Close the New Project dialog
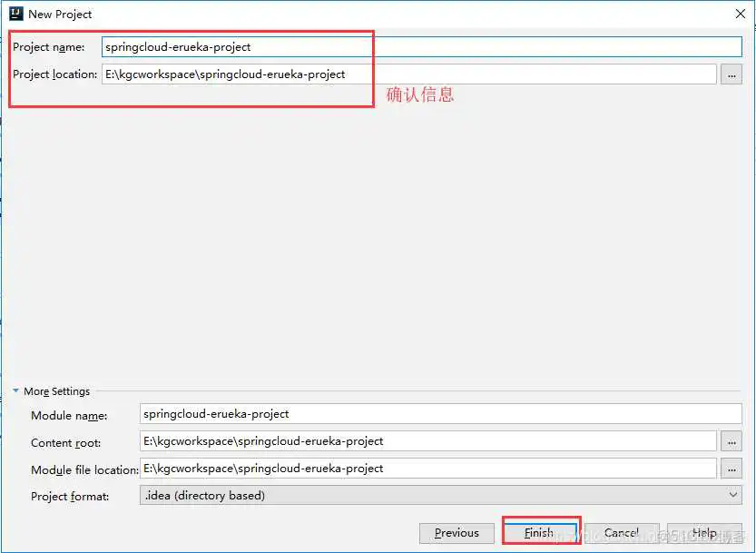756x553 pixels. (740, 14)
